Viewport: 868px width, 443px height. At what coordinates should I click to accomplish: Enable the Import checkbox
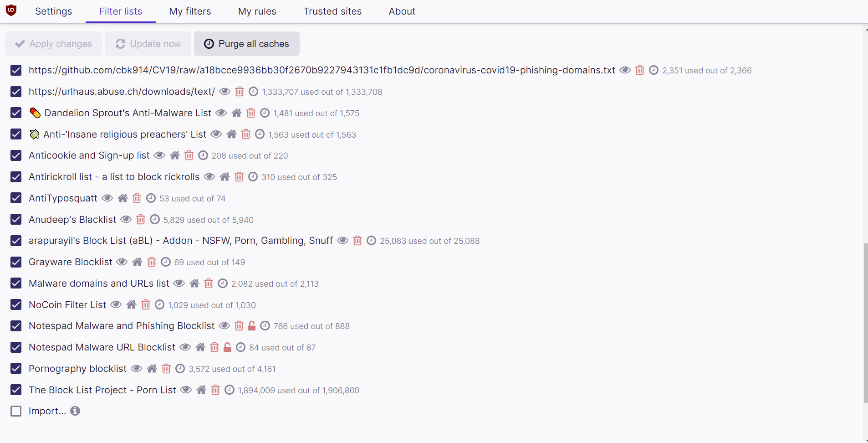(x=16, y=411)
